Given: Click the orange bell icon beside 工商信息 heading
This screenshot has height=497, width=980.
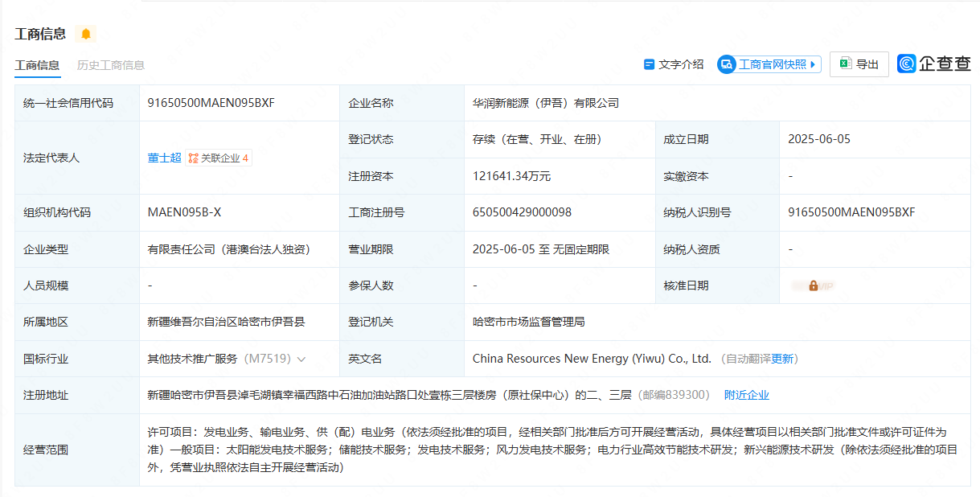Looking at the screenshot, I should pos(85,34).
